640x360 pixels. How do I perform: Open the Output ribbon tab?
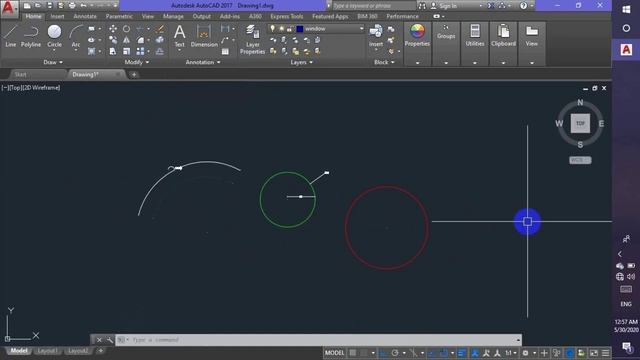pos(202,16)
